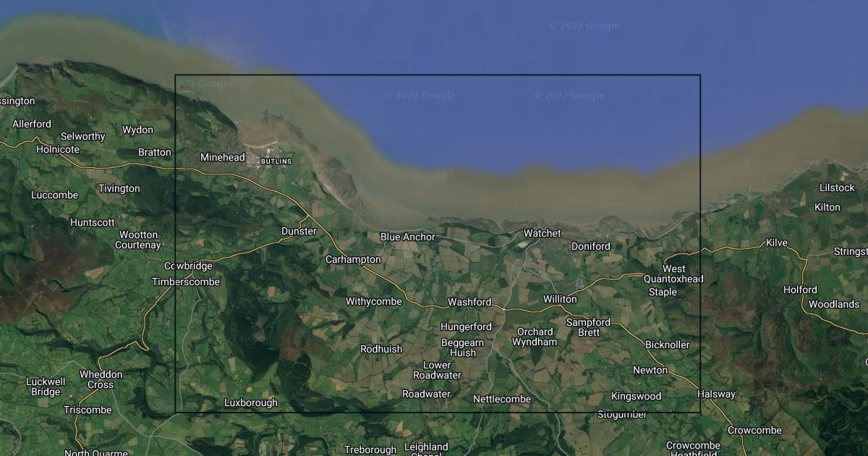Click the Withycombe label
Viewport: 868px width, 456px height.
tap(373, 301)
